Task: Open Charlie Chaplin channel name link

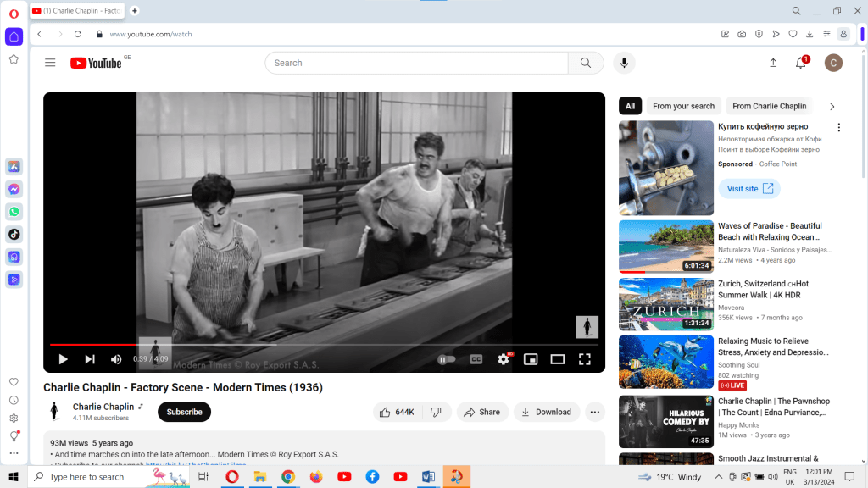Action: (x=103, y=407)
